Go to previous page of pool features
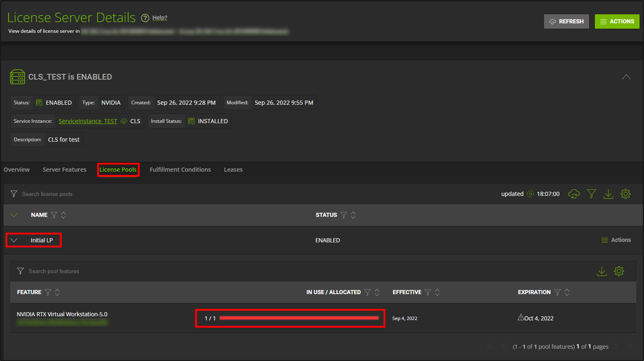 [504, 347]
